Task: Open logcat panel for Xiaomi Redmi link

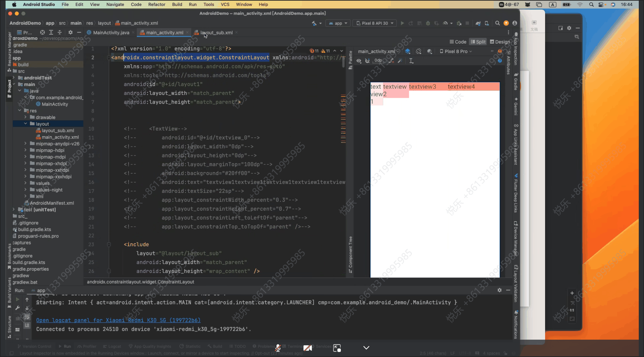Action: (x=118, y=320)
